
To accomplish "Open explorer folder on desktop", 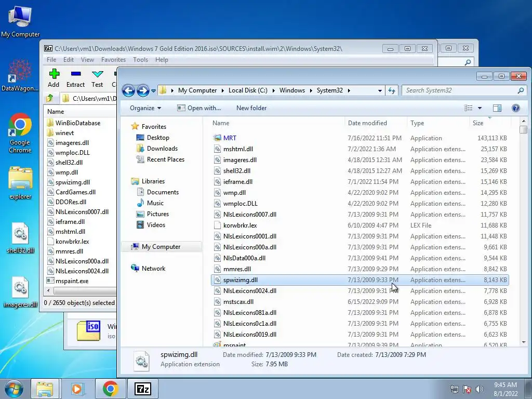I will click(20, 182).
